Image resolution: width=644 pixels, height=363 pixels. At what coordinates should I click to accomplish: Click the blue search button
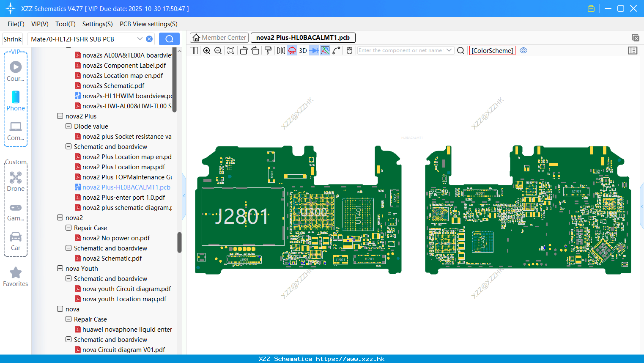169,39
